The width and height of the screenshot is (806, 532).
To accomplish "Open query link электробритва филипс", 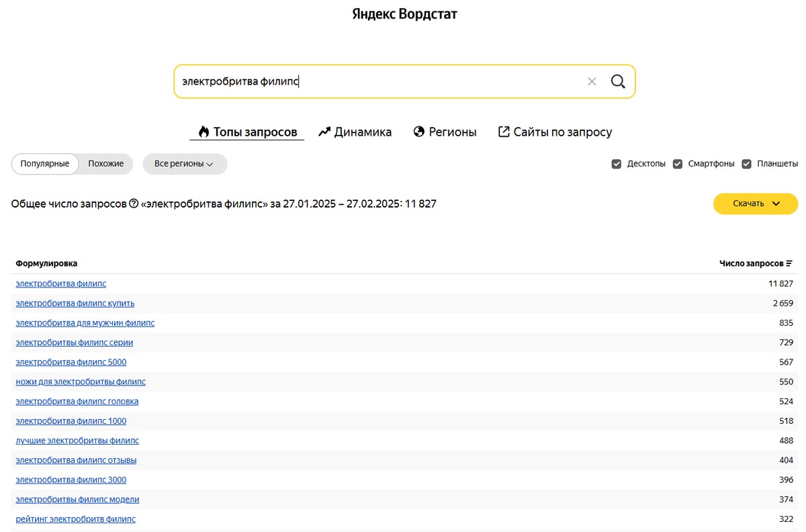I will [x=61, y=283].
